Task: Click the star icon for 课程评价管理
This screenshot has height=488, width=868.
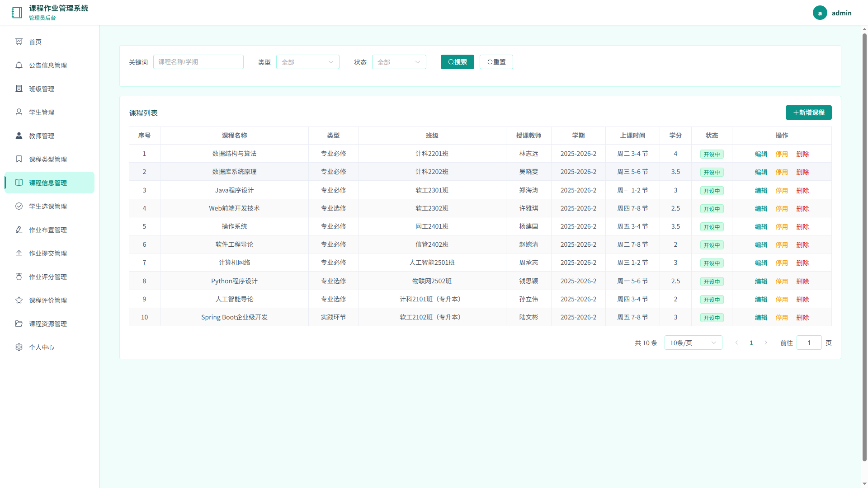Action: click(19, 300)
